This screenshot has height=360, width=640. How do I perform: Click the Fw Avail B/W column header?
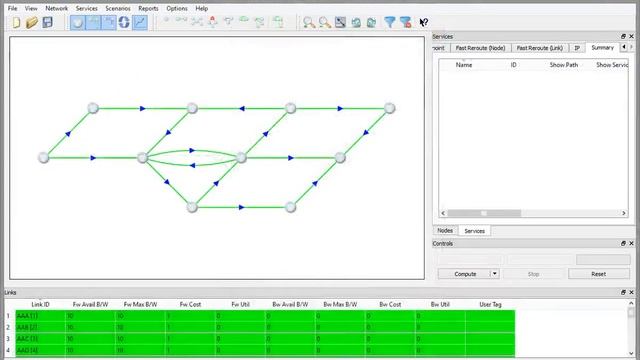[90, 304]
